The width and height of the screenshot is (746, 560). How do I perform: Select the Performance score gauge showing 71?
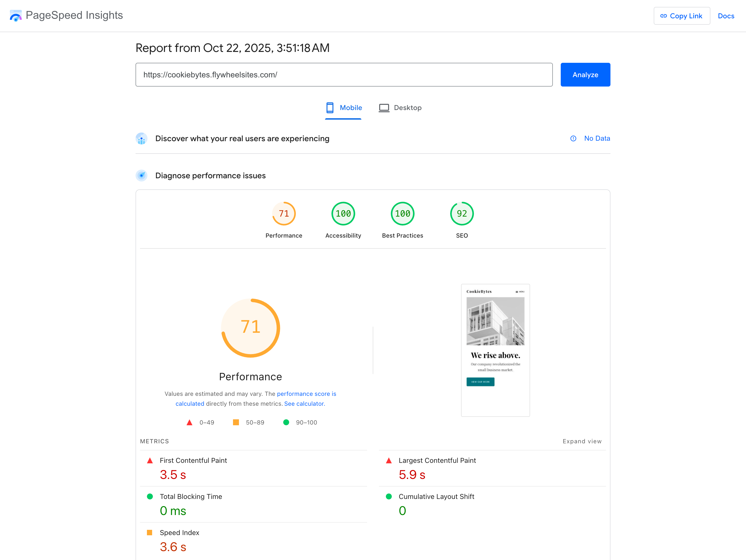pyautogui.click(x=284, y=213)
